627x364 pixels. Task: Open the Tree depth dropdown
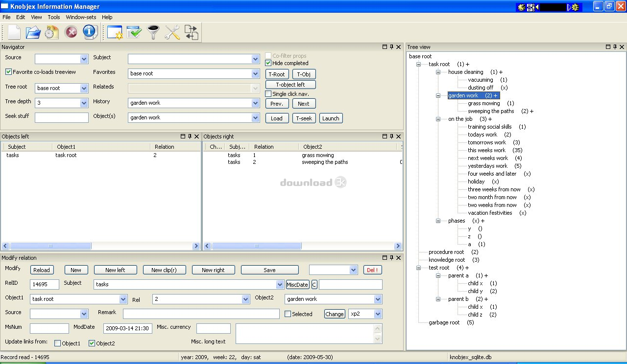click(84, 103)
